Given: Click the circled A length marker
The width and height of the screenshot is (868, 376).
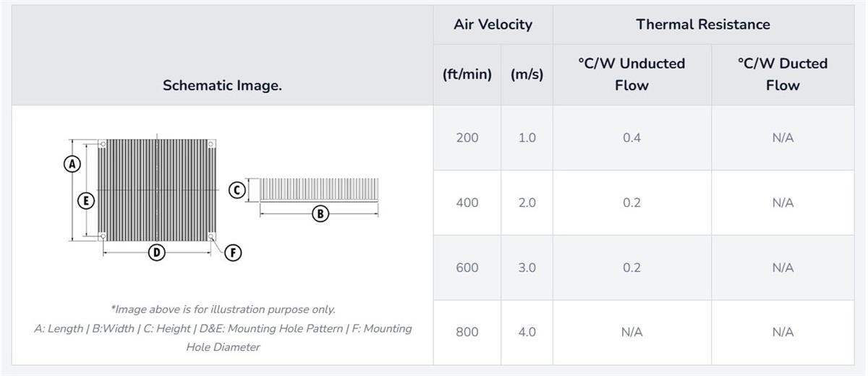Looking at the screenshot, I should 72,164.
